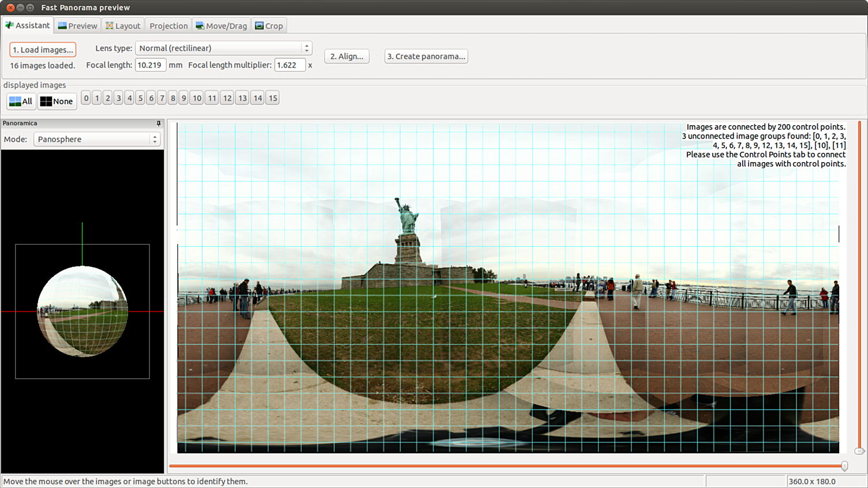Open the Projection tab
868x488 pixels.
click(169, 26)
